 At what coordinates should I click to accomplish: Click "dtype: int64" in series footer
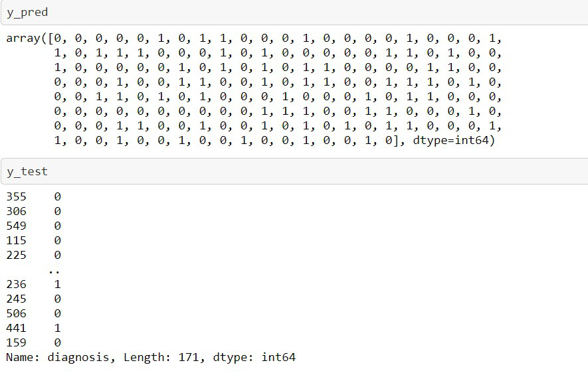254,357
